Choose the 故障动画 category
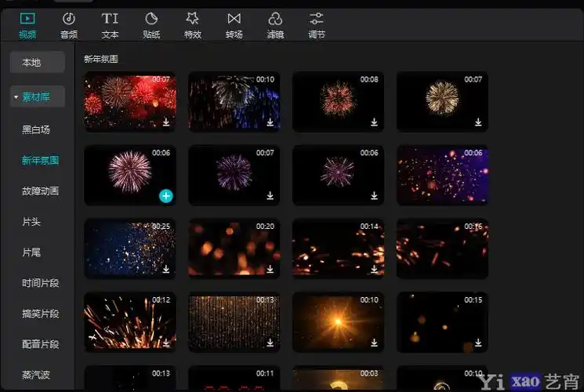Viewport: 584px width, 392px height. (40, 191)
